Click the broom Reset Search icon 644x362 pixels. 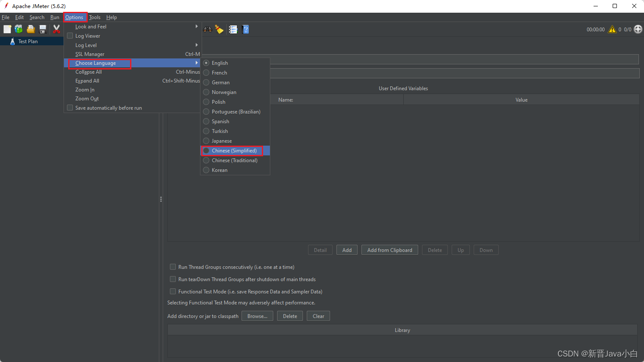point(219,29)
